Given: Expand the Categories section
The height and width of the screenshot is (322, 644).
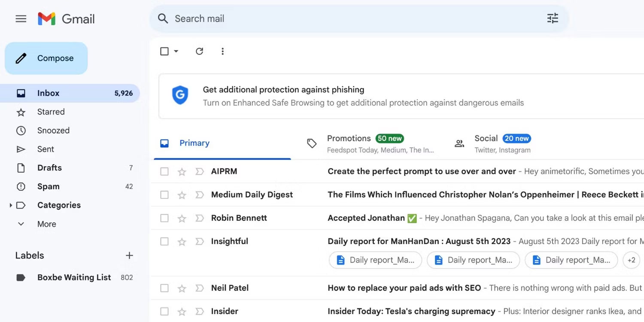Looking at the screenshot, I should pyautogui.click(x=10, y=205).
